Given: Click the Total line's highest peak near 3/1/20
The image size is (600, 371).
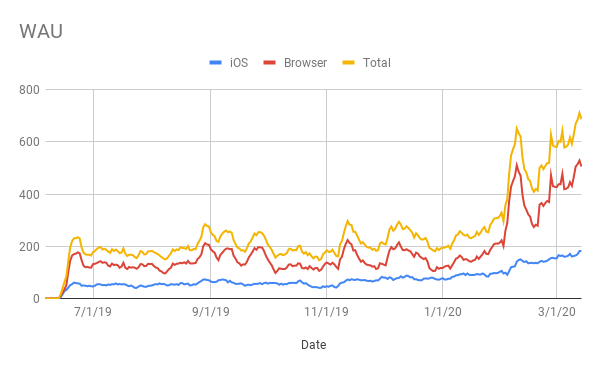Looking at the screenshot, I should 579,112.
